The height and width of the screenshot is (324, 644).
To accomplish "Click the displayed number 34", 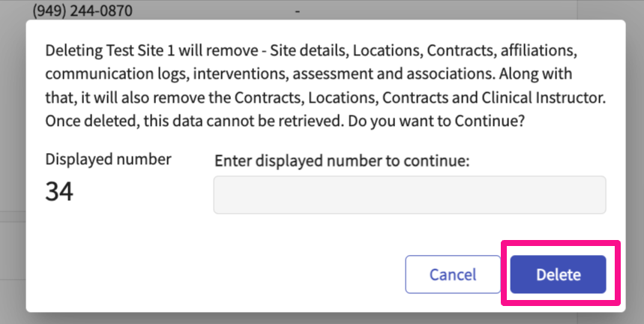I will (x=59, y=191).
